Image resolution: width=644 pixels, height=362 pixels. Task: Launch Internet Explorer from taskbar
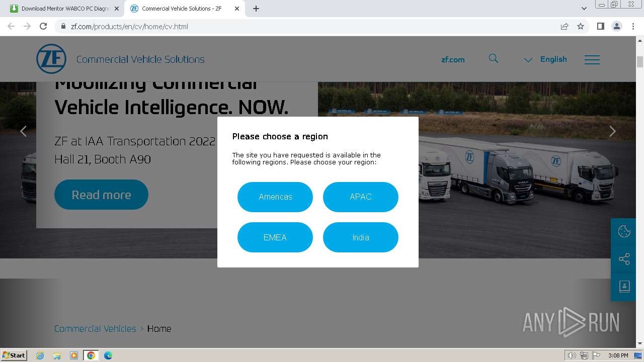coord(40,355)
